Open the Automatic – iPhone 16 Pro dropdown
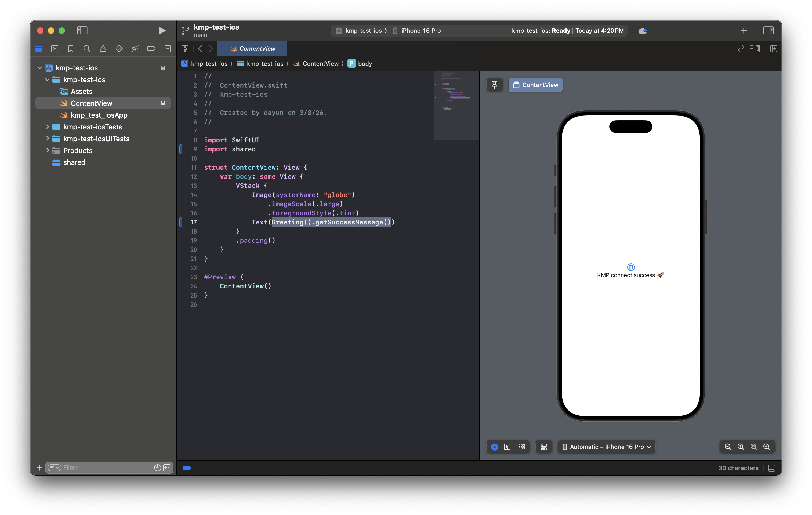The height and width of the screenshot is (515, 812). click(x=606, y=447)
